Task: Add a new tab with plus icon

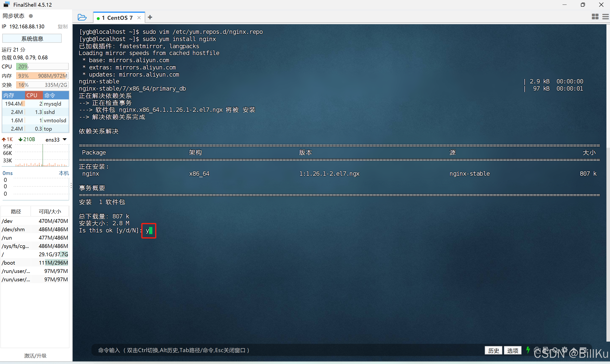Action: [150, 17]
